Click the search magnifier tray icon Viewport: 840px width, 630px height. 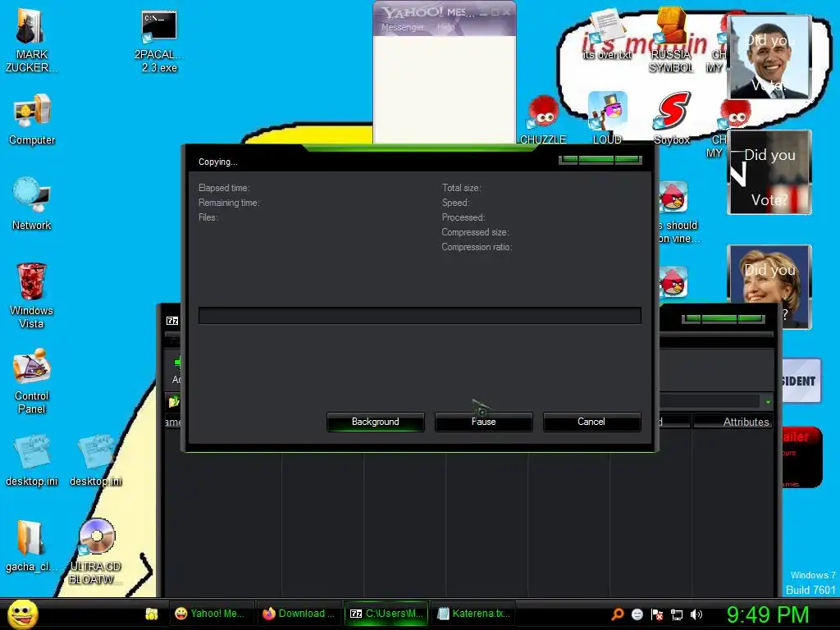point(617,614)
